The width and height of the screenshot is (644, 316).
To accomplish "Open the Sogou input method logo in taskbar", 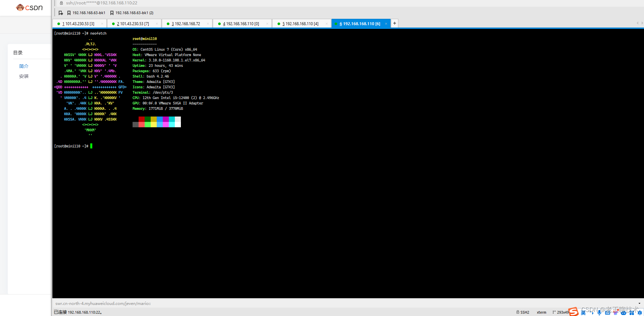I will (573, 312).
